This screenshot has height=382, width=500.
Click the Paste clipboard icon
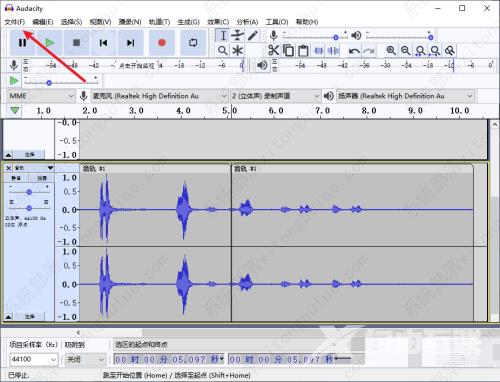click(303, 51)
